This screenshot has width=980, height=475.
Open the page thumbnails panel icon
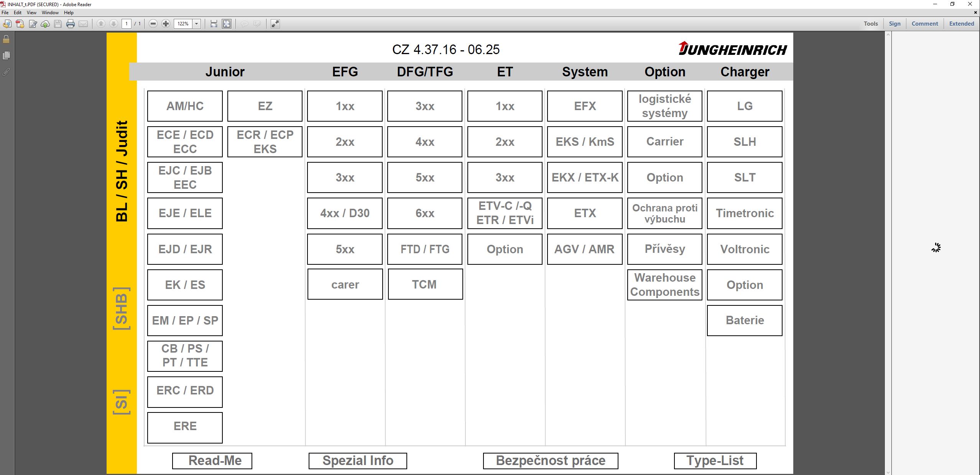pyautogui.click(x=6, y=55)
